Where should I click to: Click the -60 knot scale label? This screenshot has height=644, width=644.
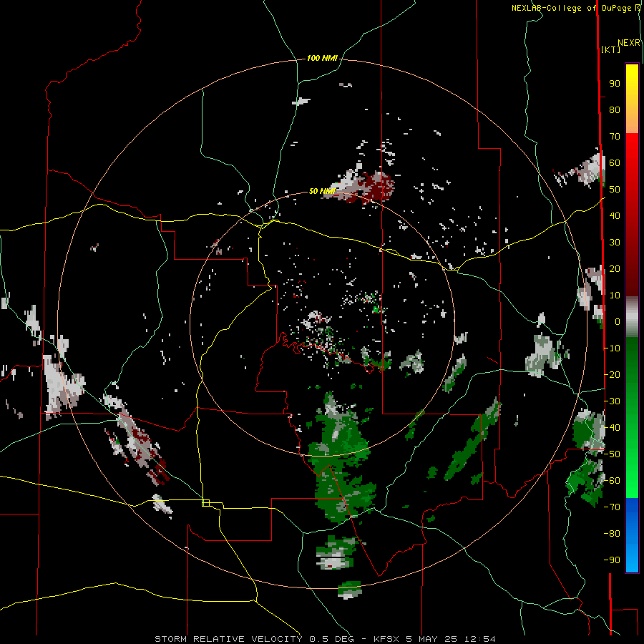coord(612,481)
